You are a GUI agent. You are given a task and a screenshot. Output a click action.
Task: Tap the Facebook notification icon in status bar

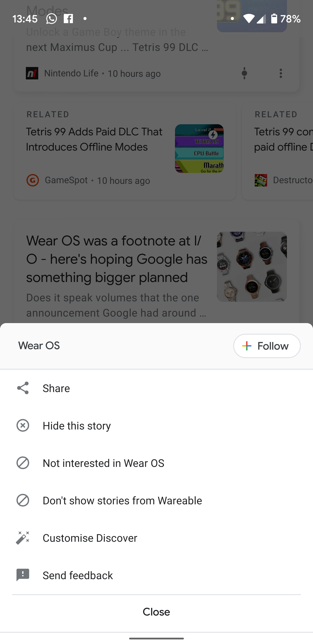[x=68, y=18]
